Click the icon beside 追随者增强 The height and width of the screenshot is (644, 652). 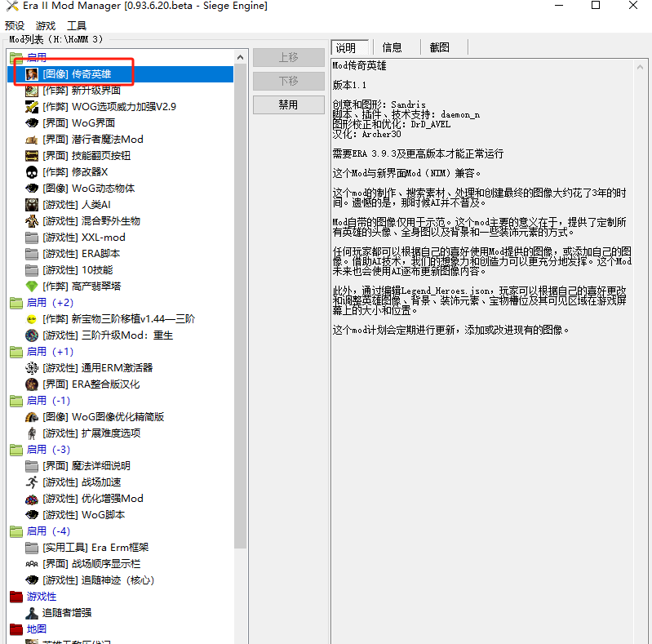[32, 613]
